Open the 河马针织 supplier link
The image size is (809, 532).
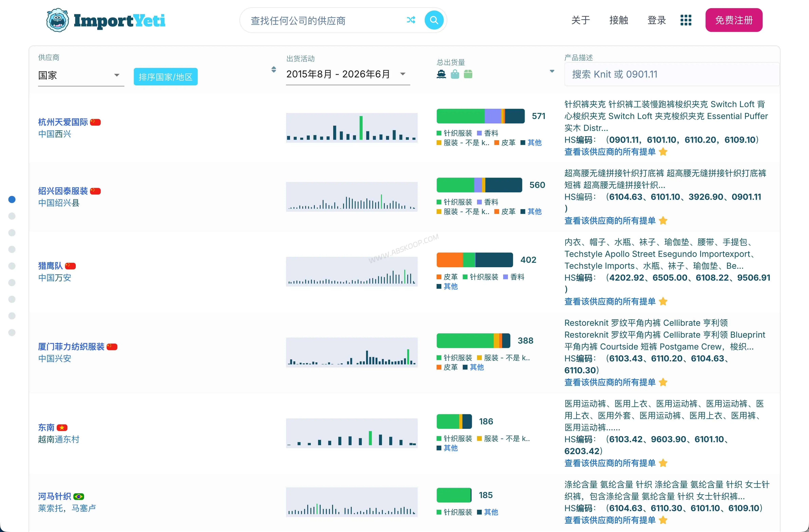(55, 497)
